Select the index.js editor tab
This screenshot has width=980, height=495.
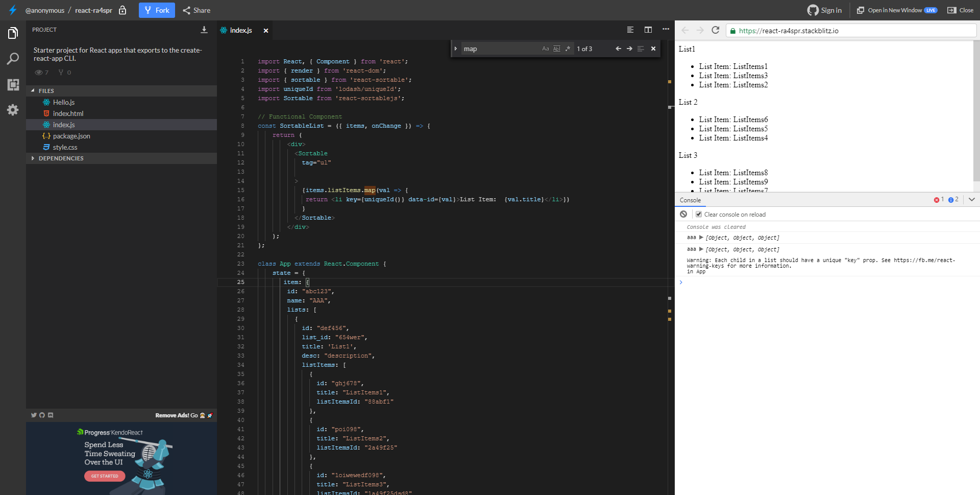point(240,30)
